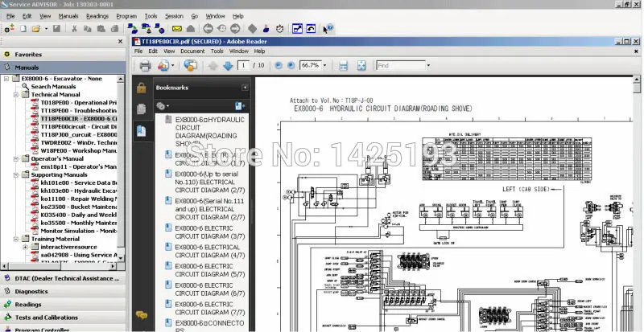644x332 pixels.
Task: Click the Cut scissors icon
Action: 75,29
